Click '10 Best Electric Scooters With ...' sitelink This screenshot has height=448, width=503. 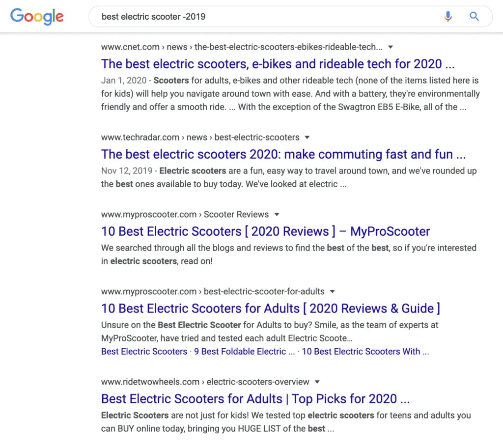[365, 352]
